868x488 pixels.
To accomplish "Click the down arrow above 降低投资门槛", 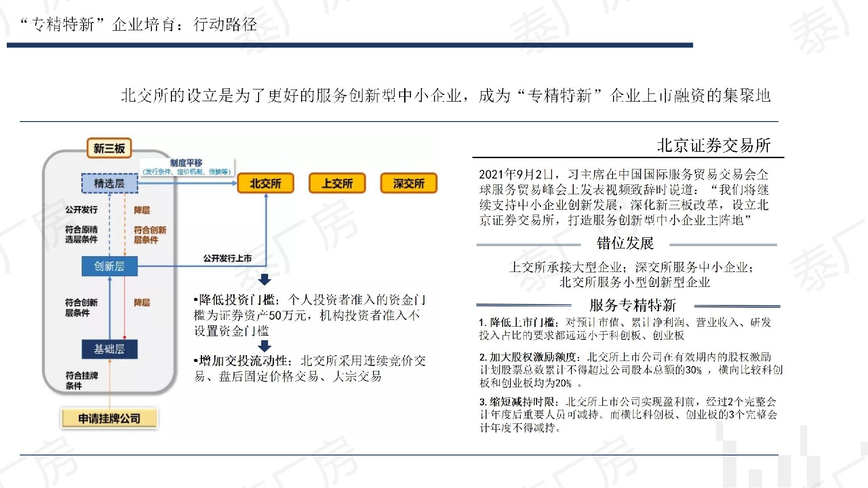I will [x=264, y=279].
